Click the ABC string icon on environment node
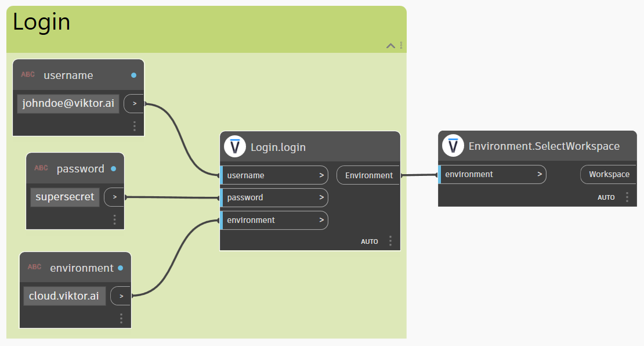The width and height of the screenshot is (644, 346). coord(35,267)
